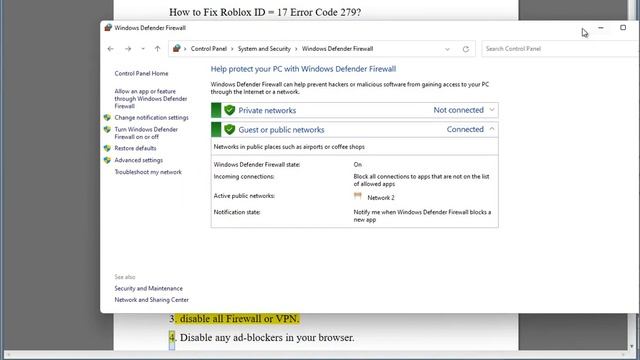640x360 pixels.
Task: Click the 'Help protect your PC' heading
Action: click(x=303, y=69)
